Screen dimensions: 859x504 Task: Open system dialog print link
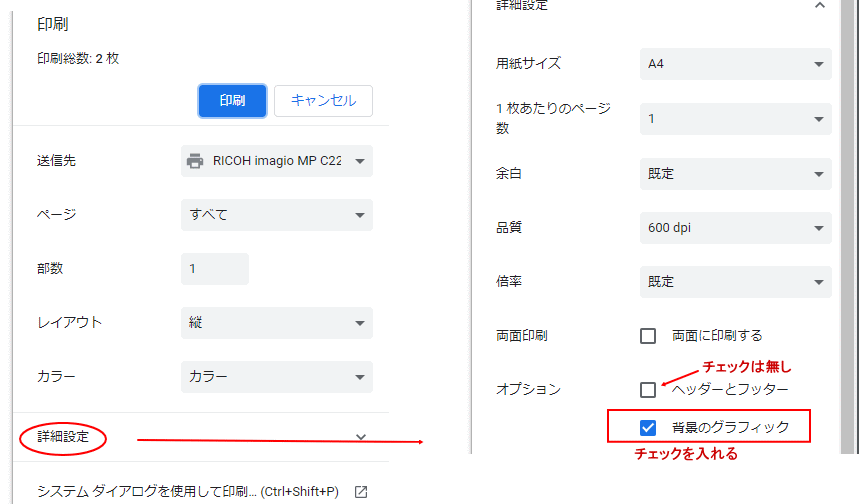(x=188, y=491)
